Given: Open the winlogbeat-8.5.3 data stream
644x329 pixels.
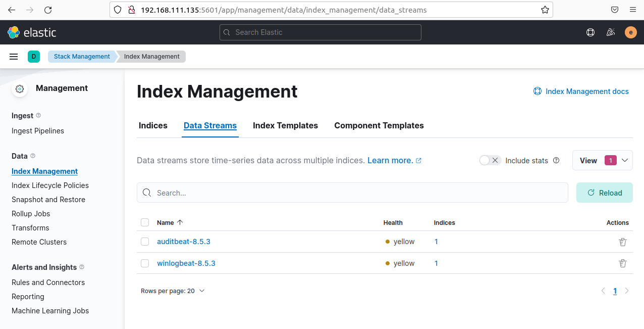Looking at the screenshot, I should 186,263.
